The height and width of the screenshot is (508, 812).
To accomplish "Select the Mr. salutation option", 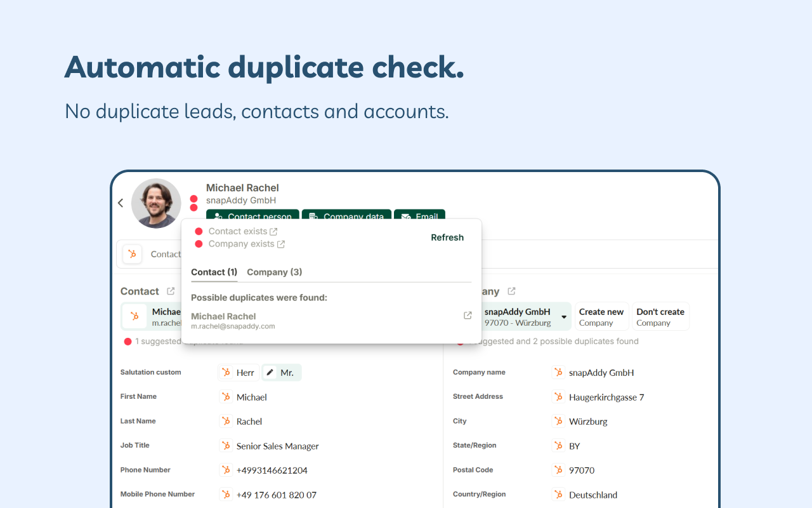I will (282, 373).
